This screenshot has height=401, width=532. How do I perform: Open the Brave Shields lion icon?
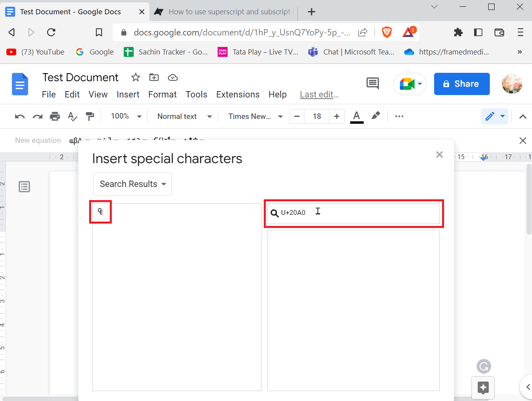pyautogui.click(x=386, y=32)
